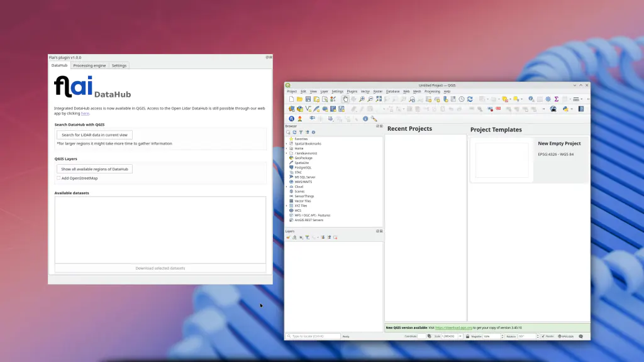The width and height of the screenshot is (644, 362).
Task: Open the download.qgis.org link
Action: click(x=453, y=327)
